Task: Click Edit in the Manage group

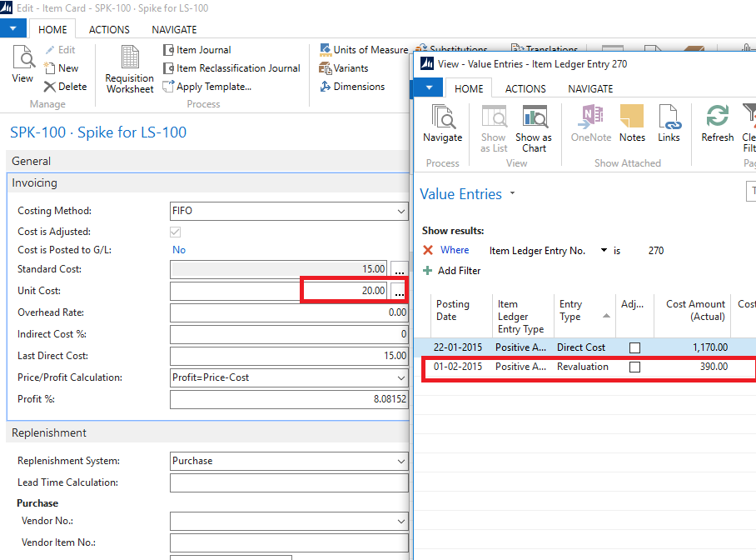Action: tap(60, 50)
